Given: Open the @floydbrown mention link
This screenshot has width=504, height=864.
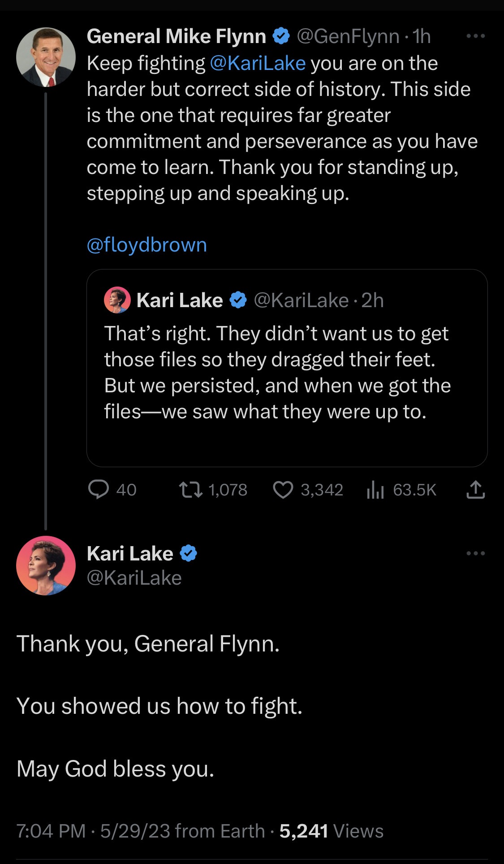Looking at the screenshot, I should tap(146, 245).
